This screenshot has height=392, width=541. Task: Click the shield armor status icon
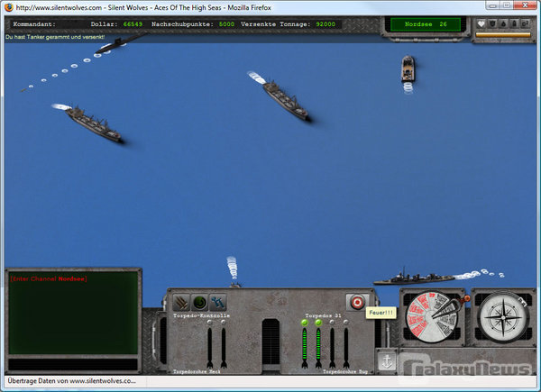pos(493,24)
